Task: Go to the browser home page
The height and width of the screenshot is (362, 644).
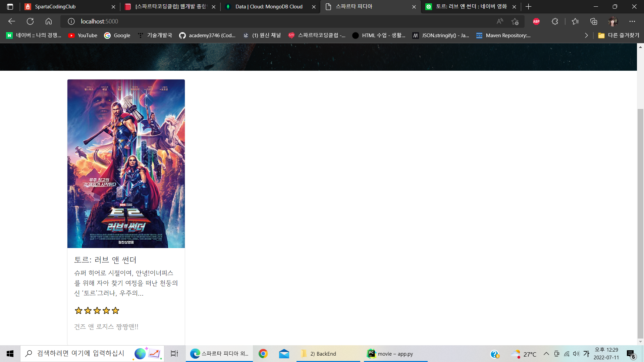Action: [x=49, y=21]
